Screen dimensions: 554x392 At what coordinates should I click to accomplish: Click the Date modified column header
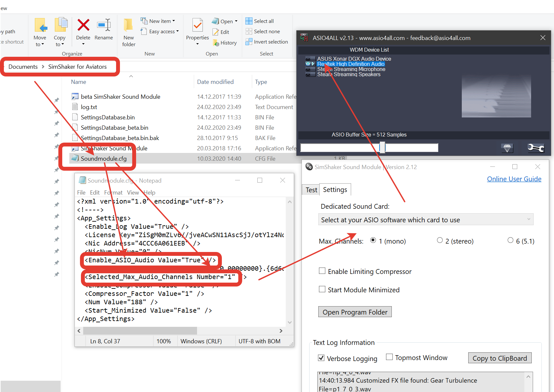(x=215, y=82)
